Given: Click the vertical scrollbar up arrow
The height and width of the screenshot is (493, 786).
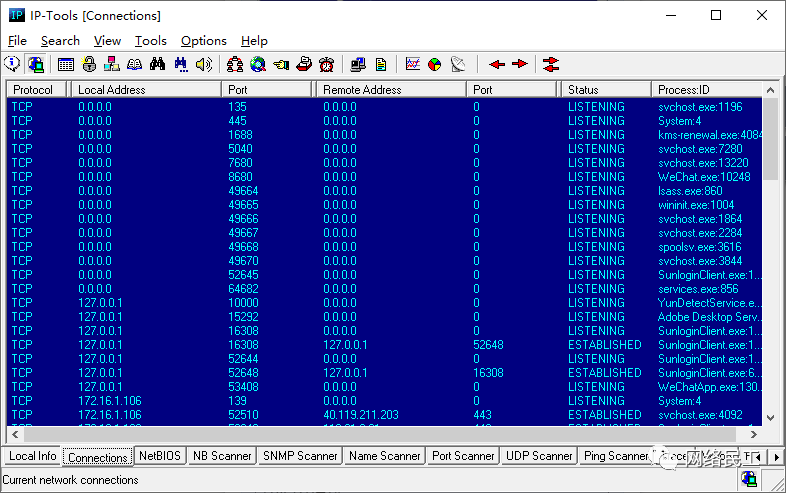Looking at the screenshot, I should click(771, 90).
